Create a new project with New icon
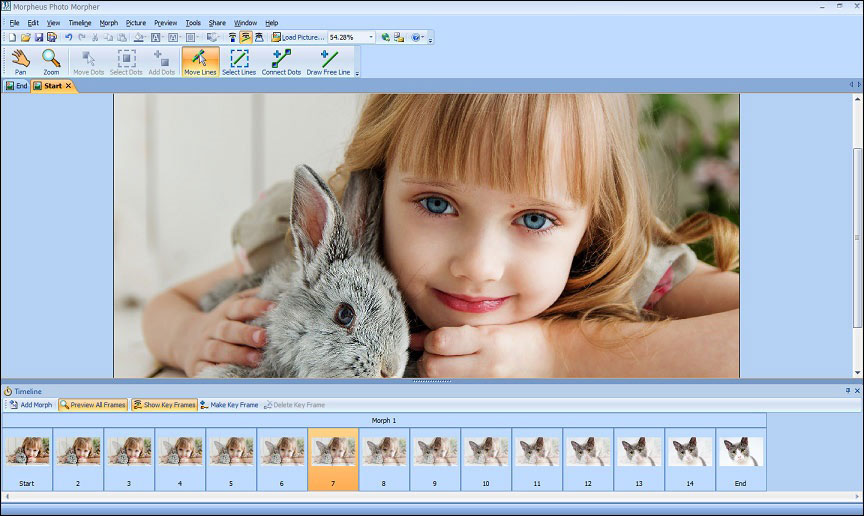This screenshot has height=516, width=864. pyautogui.click(x=12, y=37)
